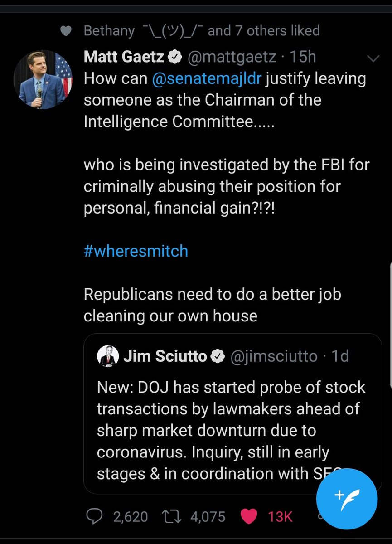Open Jim Sciutto's small avatar
Viewport: 392px width, 544px height.
(108, 357)
